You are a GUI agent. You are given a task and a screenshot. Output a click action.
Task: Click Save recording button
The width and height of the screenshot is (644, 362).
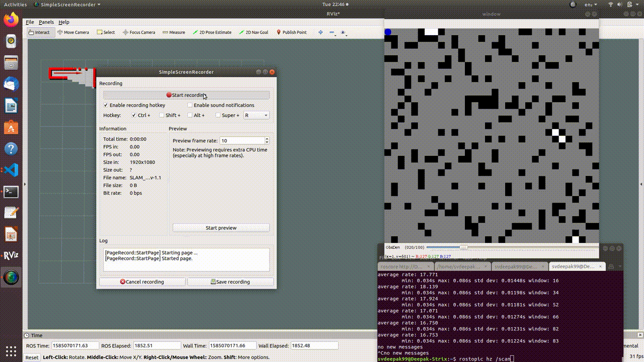tap(230, 282)
